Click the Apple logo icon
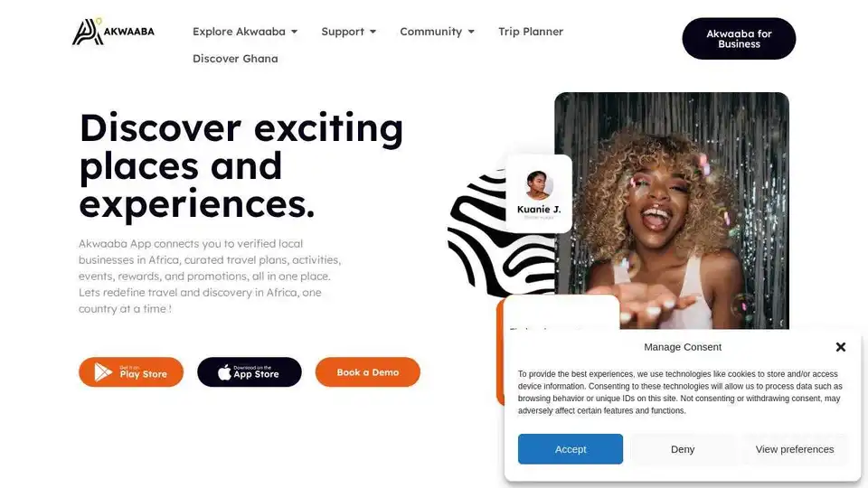The image size is (868, 488). tap(224, 372)
